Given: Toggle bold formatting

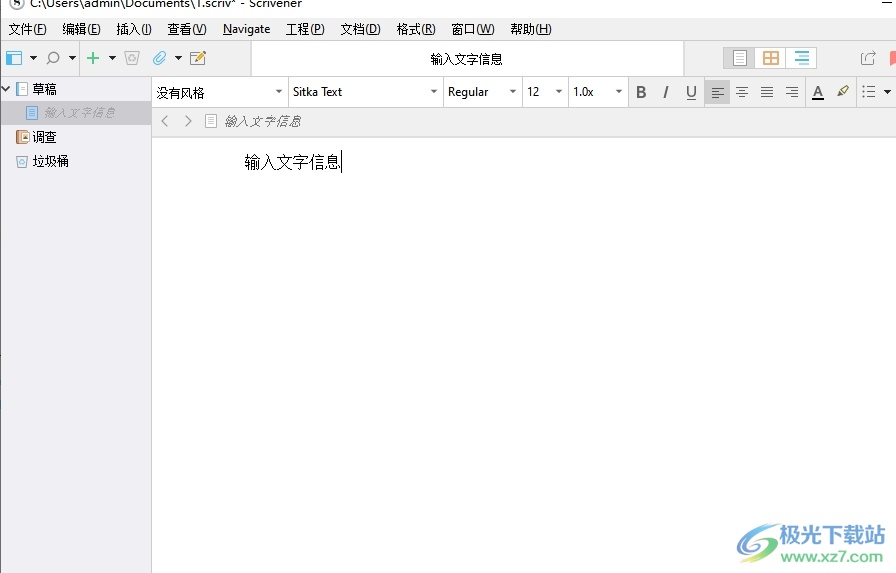Looking at the screenshot, I should coord(641,92).
